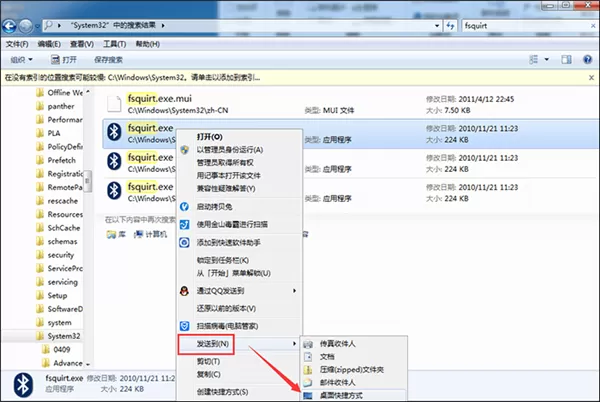Click the Back navigation arrow
The image size is (600, 402).
pyautogui.click(x=10, y=26)
